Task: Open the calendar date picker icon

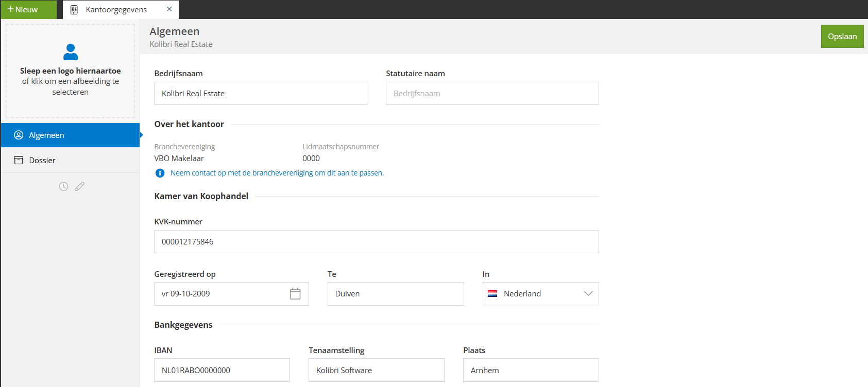Action: click(295, 294)
